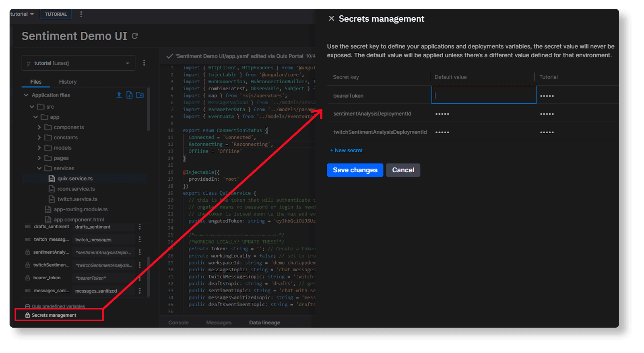The height and width of the screenshot is (353, 644).
Task: Create new folder in Application files
Action: [140, 95]
